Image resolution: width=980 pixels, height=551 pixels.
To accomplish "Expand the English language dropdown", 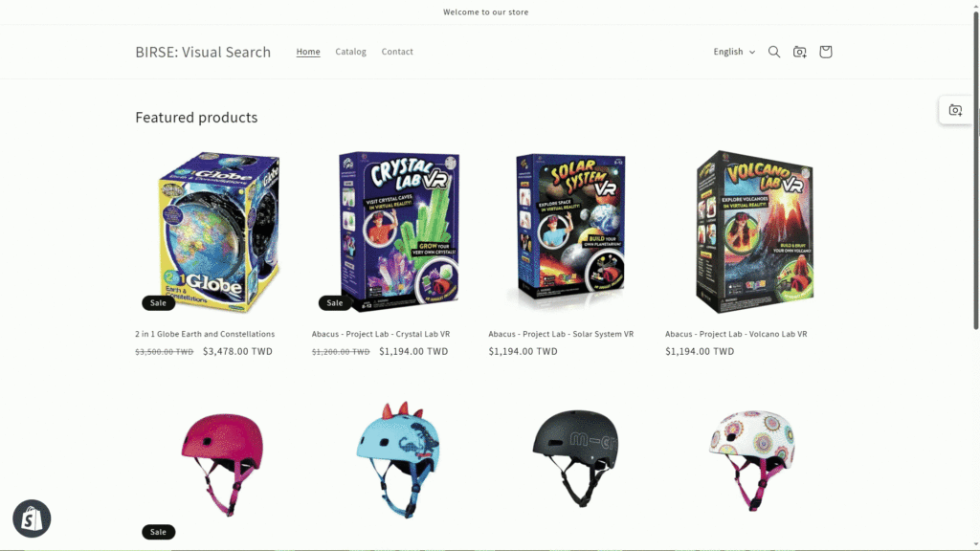I will tap(734, 52).
